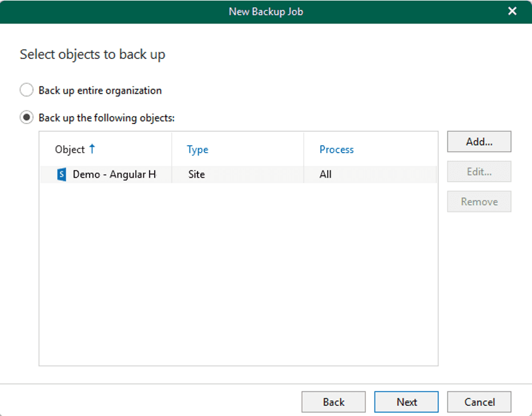Close the New Backup Job dialog
This screenshot has height=416, width=532.
click(512, 11)
